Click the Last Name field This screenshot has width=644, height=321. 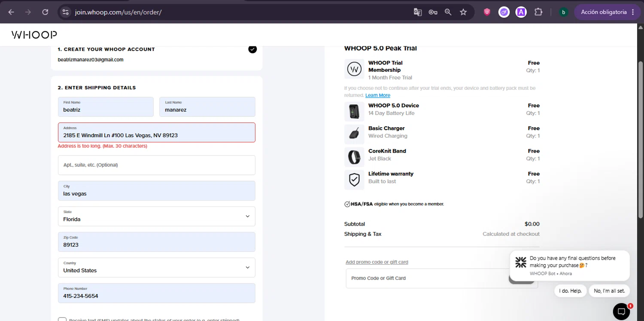click(207, 107)
